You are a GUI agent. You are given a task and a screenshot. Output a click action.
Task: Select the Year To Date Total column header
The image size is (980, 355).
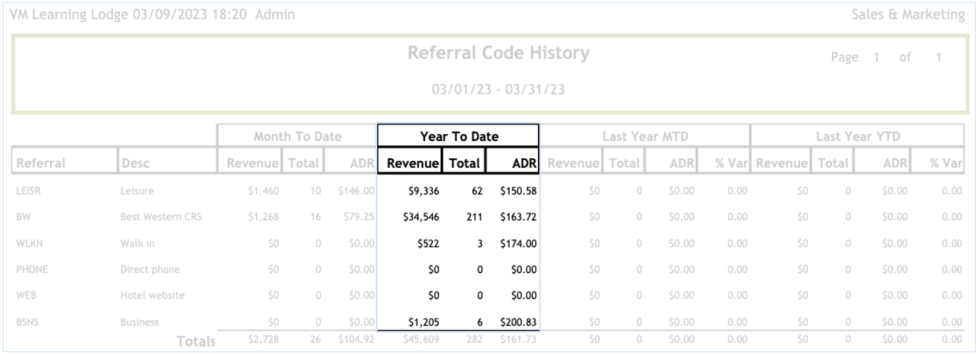464,164
